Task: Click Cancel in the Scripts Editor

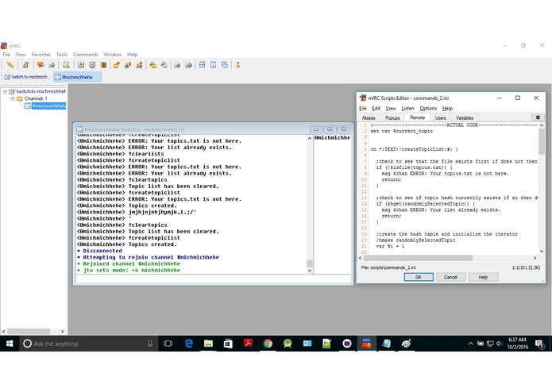Action: [x=450, y=277]
